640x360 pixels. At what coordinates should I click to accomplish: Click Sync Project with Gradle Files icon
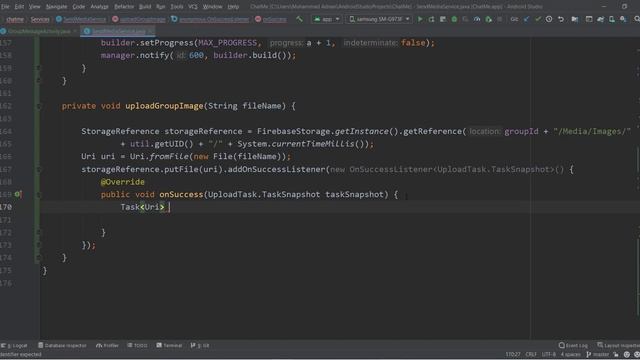[600, 19]
